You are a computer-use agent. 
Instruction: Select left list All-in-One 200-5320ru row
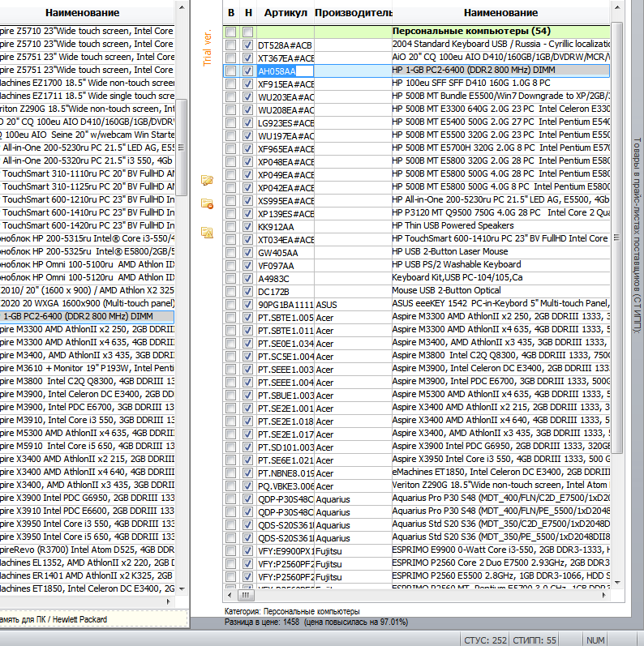87,160
